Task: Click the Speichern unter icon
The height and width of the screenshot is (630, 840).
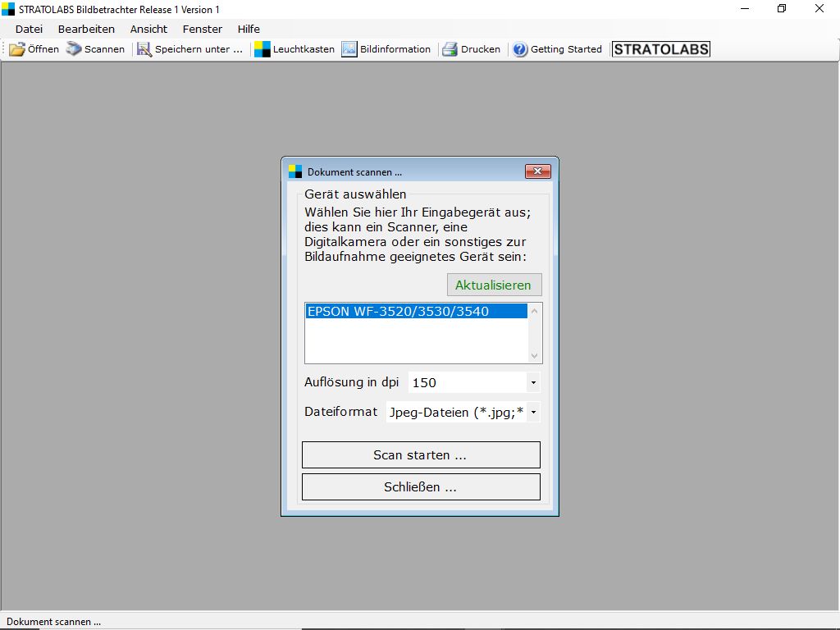Action: point(144,49)
